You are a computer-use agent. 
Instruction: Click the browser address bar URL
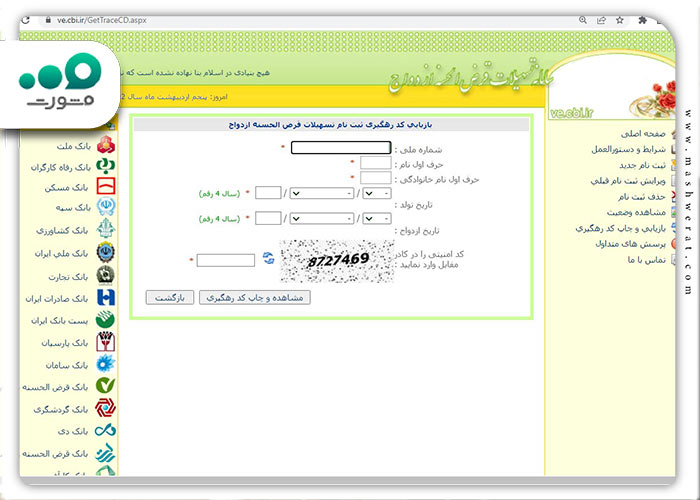[101, 20]
